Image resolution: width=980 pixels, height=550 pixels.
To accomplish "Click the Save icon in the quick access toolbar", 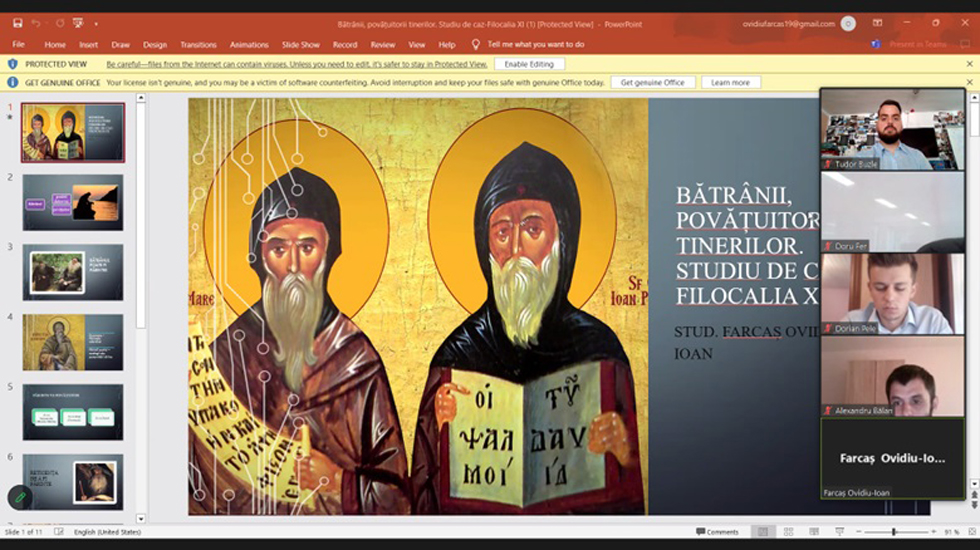I will 18,23.
